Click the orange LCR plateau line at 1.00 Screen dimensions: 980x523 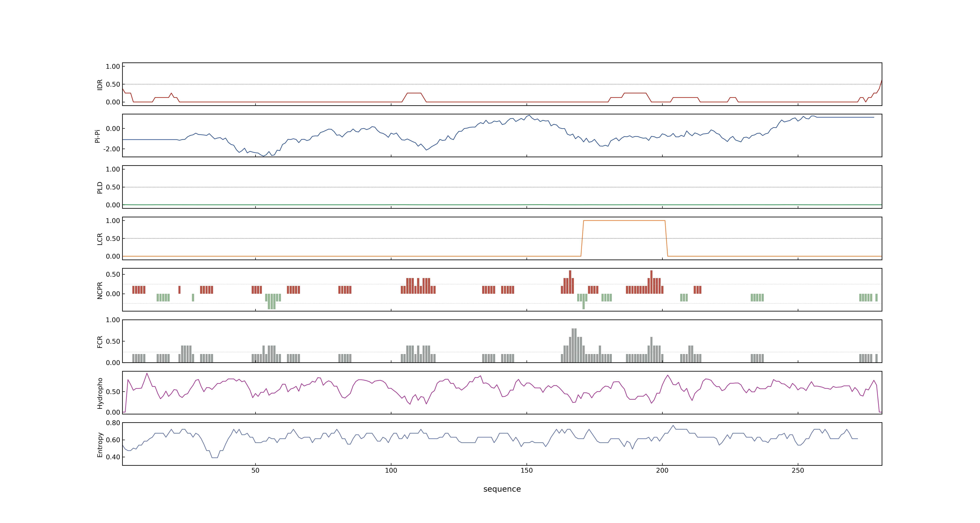[624, 221]
